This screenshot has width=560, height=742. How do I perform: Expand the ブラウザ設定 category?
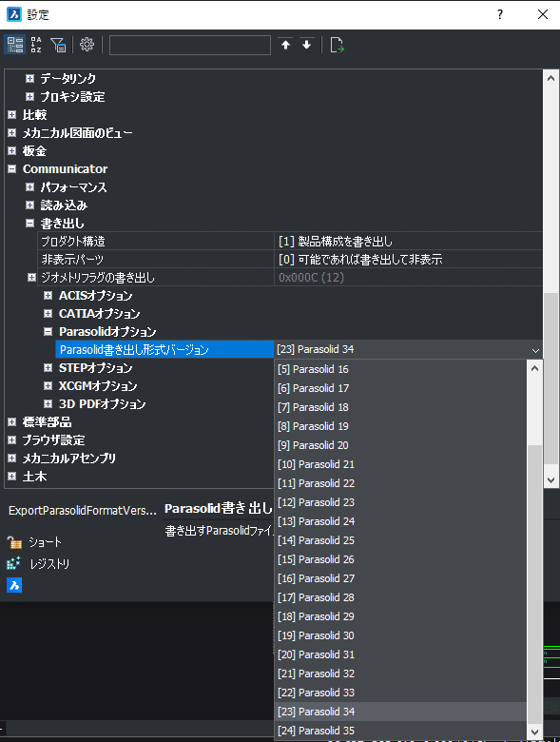click(x=11, y=440)
